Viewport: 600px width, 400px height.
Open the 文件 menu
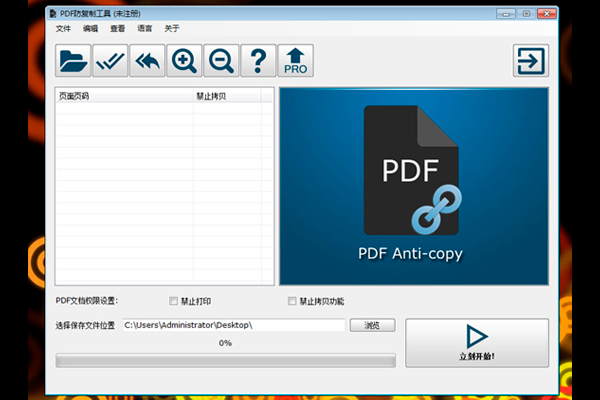tap(63, 28)
